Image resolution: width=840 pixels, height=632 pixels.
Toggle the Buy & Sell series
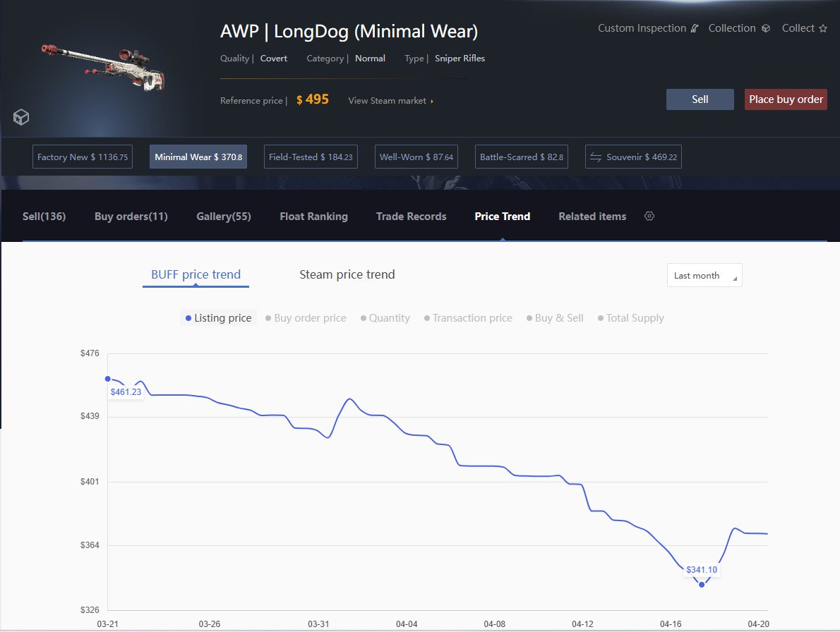pos(555,318)
